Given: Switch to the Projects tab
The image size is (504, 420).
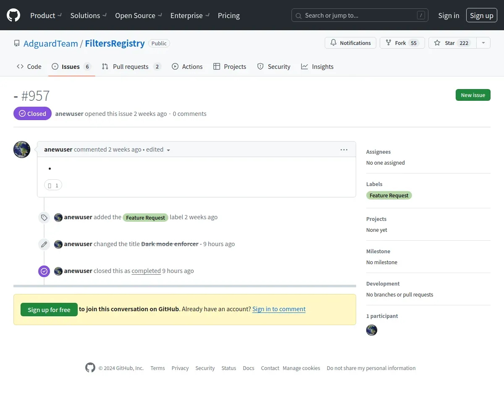Looking at the screenshot, I should coord(230,66).
